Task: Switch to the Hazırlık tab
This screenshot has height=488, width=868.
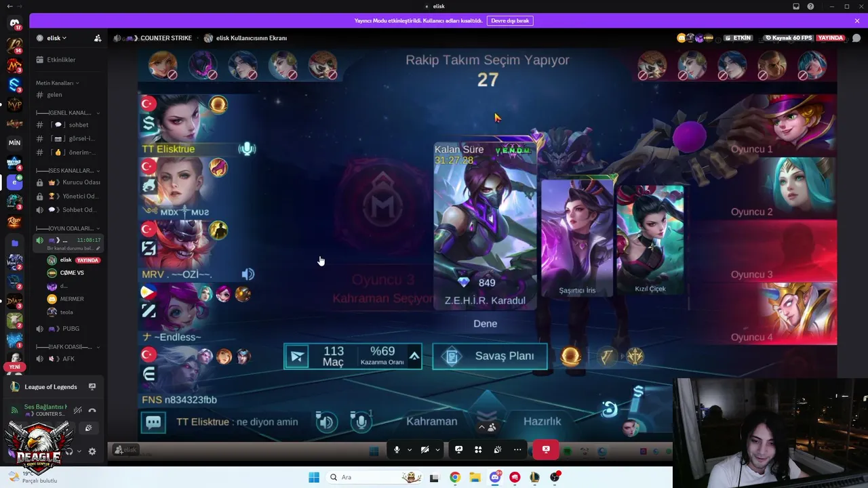Action: pos(542,421)
